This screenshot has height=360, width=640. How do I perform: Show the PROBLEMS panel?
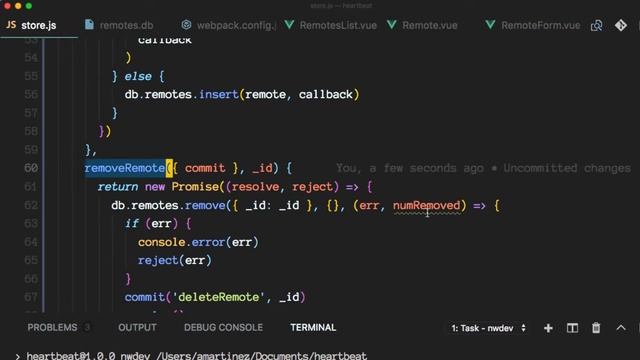point(52,327)
